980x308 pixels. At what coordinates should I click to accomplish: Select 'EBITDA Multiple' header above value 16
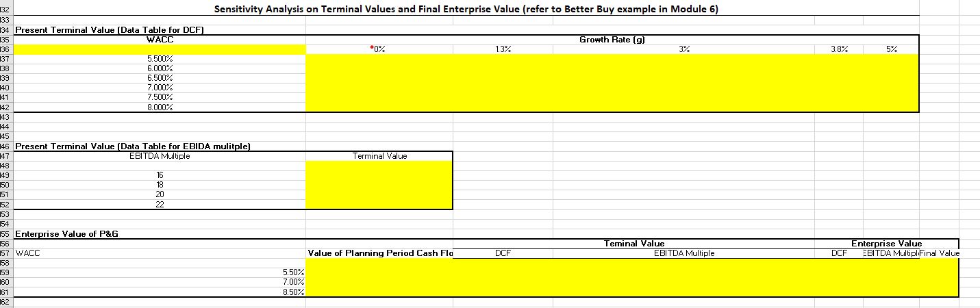(160, 156)
